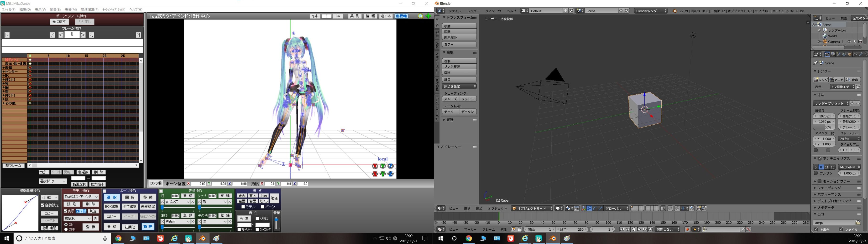Enable the rotate manipulator icon
The height and width of the screenshot is (244, 868).
[x=595, y=208]
